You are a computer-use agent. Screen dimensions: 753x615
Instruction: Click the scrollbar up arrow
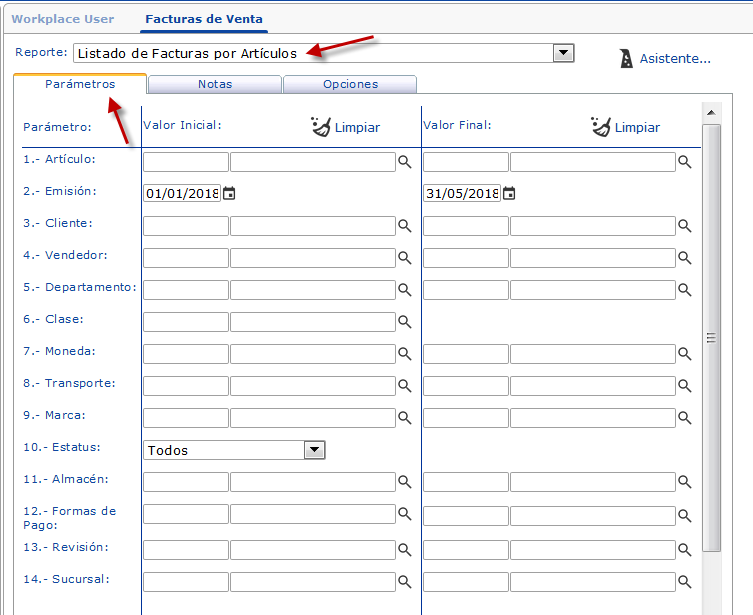pos(711,110)
